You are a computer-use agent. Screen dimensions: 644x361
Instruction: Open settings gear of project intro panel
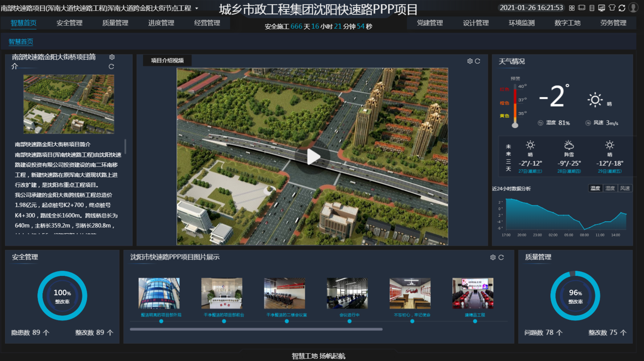pos(112,57)
